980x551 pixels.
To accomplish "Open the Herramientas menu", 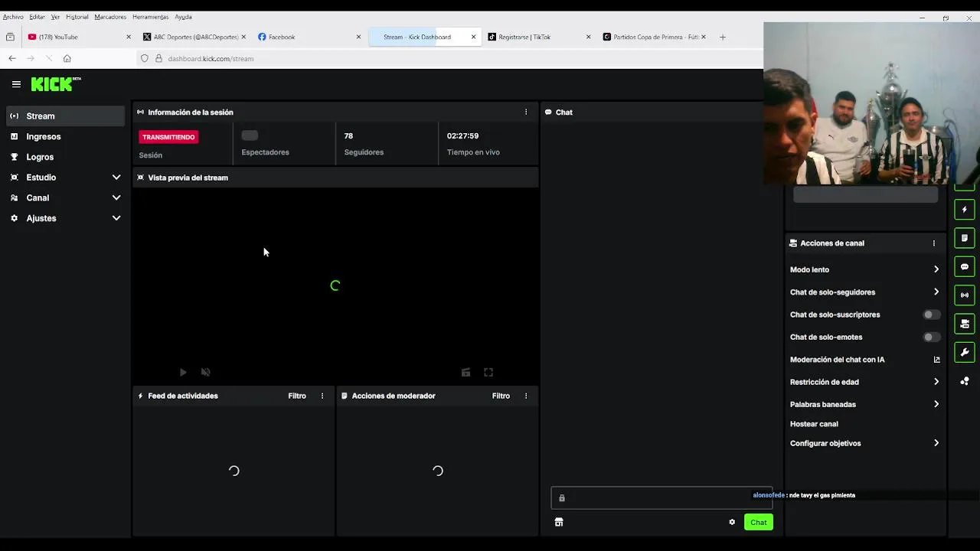I will (x=151, y=17).
